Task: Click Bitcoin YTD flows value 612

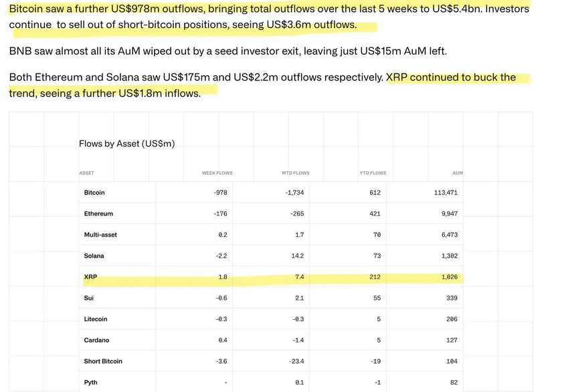Action: [x=375, y=193]
